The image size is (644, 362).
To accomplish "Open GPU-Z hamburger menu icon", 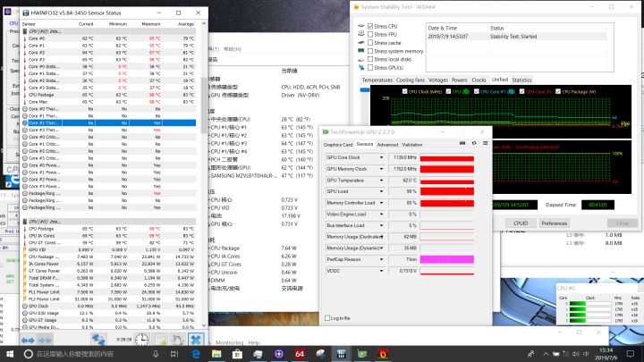I will pos(485,143).
